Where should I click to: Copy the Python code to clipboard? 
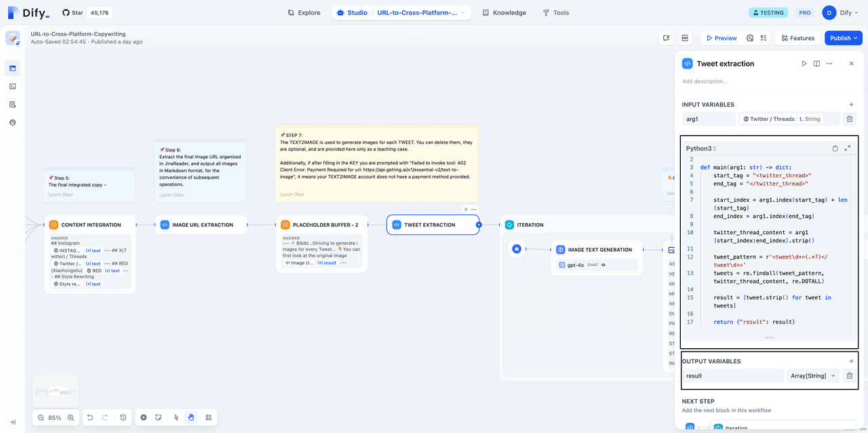(835, 148)
